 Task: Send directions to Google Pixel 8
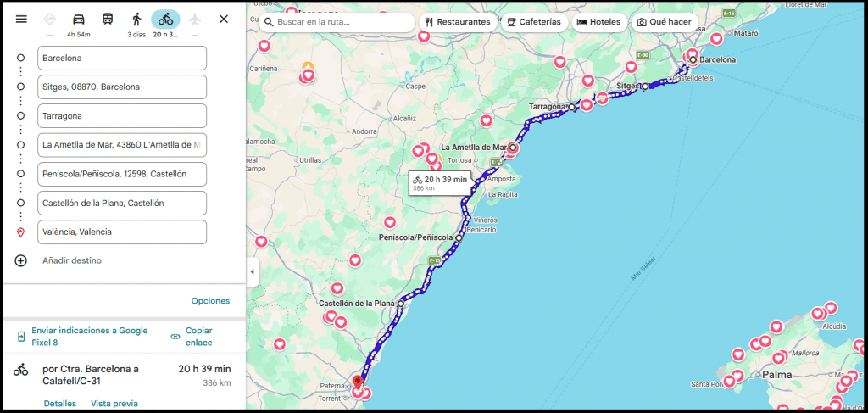tap(89, 336)
